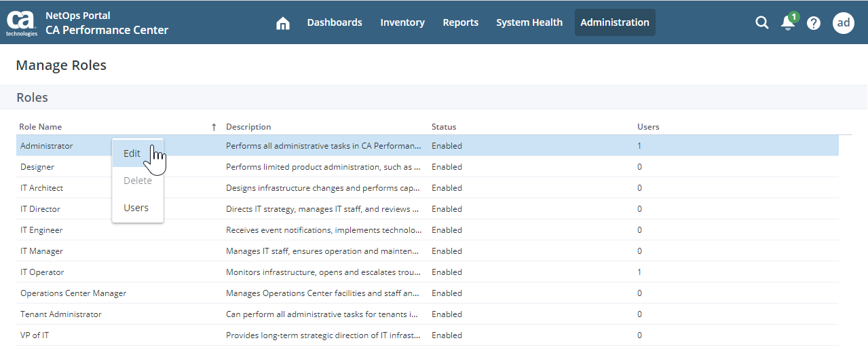Choose Edit from the context menu

tap(132, 153)
